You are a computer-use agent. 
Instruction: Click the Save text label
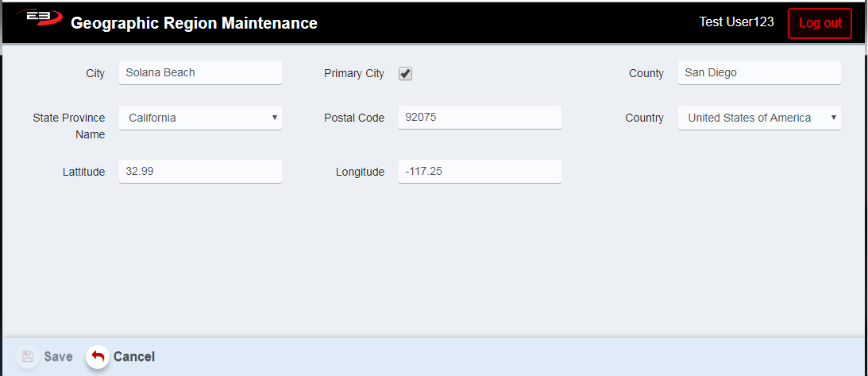[x=58, y=357]
